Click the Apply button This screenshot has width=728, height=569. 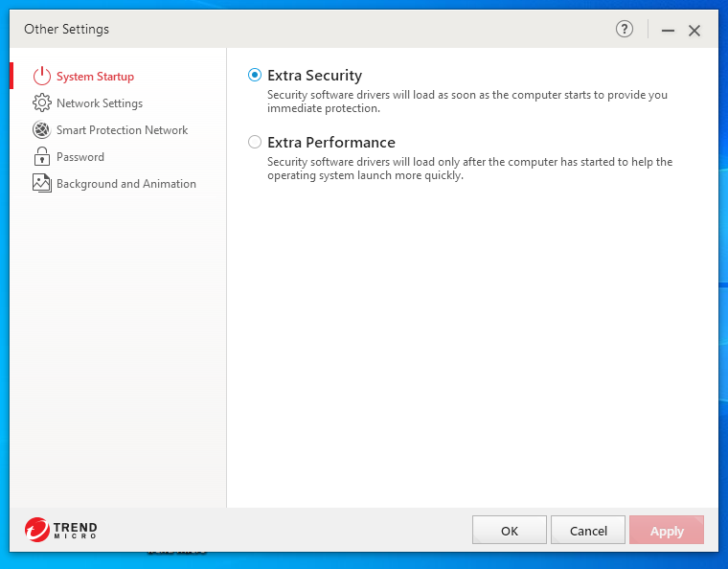point(667,531)
